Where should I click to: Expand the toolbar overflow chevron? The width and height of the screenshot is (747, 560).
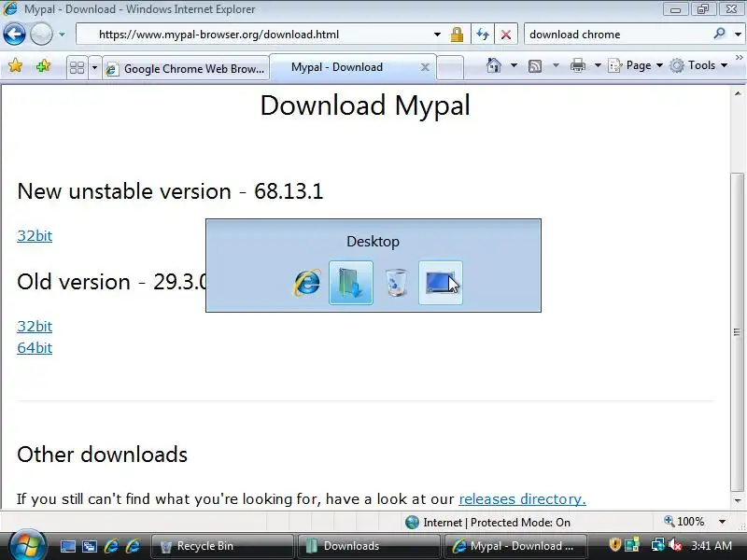(739, 57)
